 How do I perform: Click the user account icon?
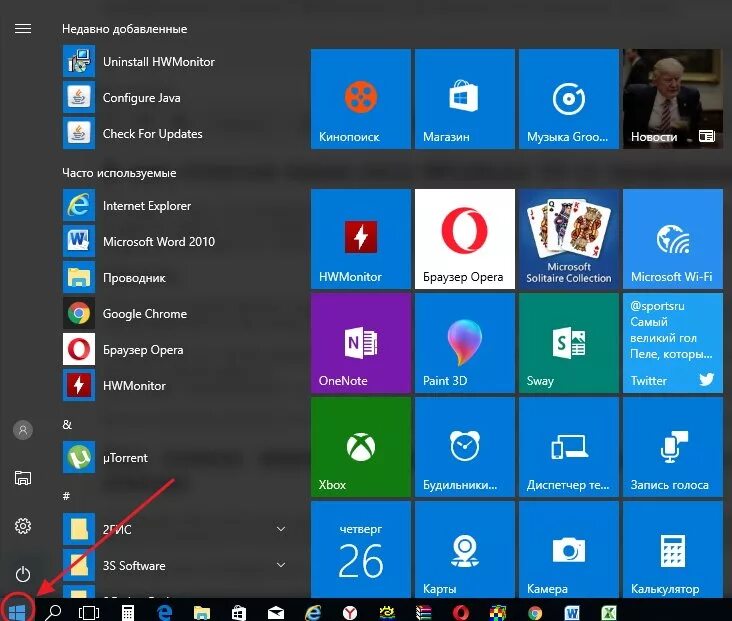(x=23, y=430)
